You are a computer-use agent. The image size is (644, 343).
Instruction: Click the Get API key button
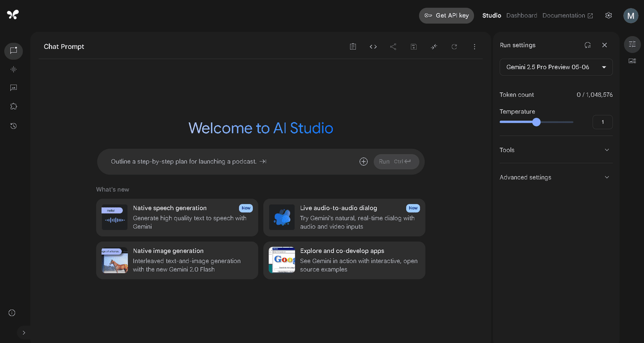446,15
